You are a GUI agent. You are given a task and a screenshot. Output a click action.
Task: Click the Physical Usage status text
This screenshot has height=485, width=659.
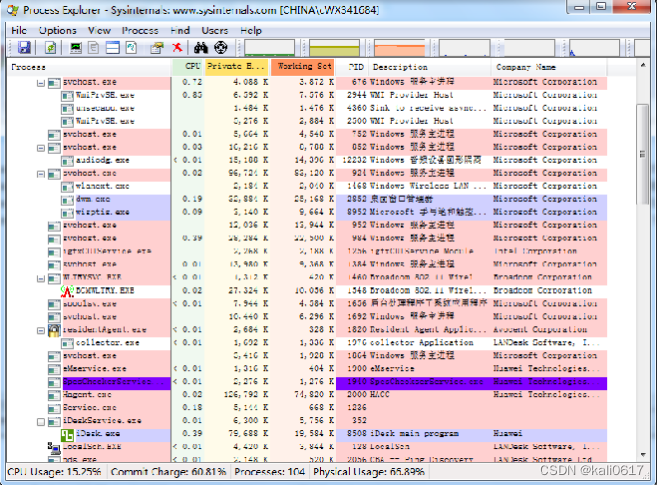click(x=369, y=472)
